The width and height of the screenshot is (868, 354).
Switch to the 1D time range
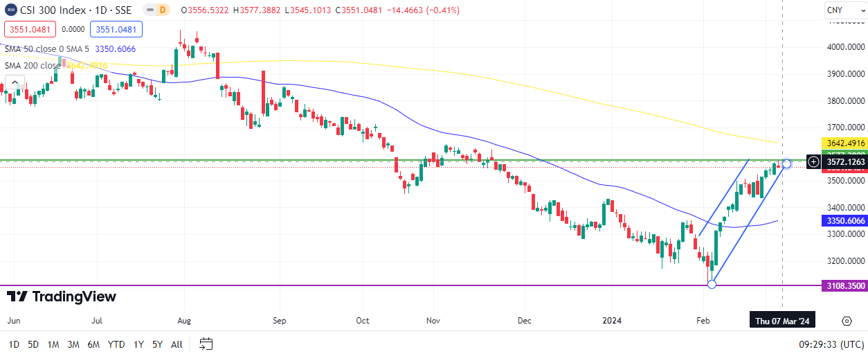tap(14, 344)
